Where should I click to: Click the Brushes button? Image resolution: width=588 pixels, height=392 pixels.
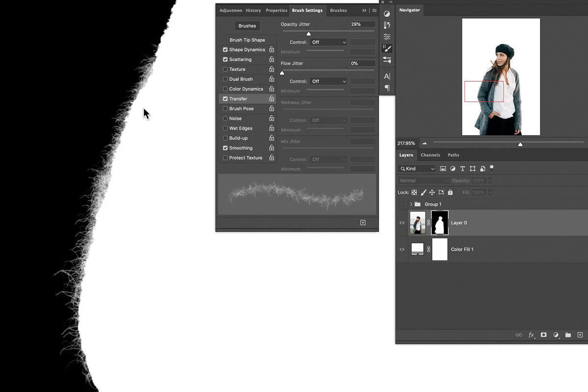[247, 26]
